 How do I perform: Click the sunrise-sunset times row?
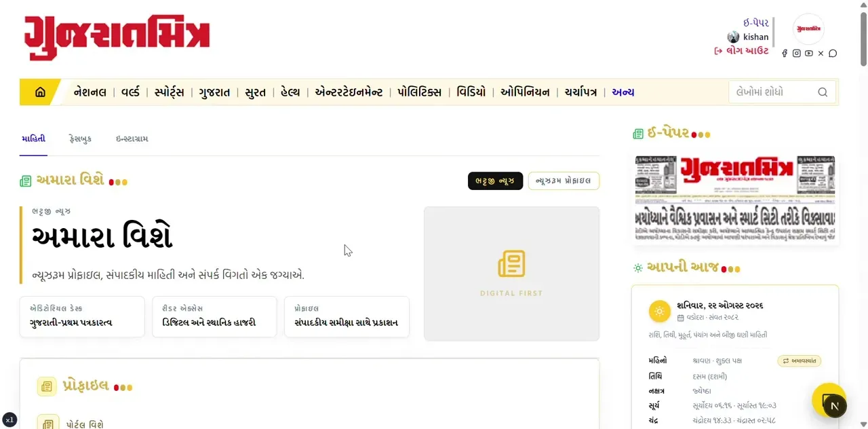735,406
